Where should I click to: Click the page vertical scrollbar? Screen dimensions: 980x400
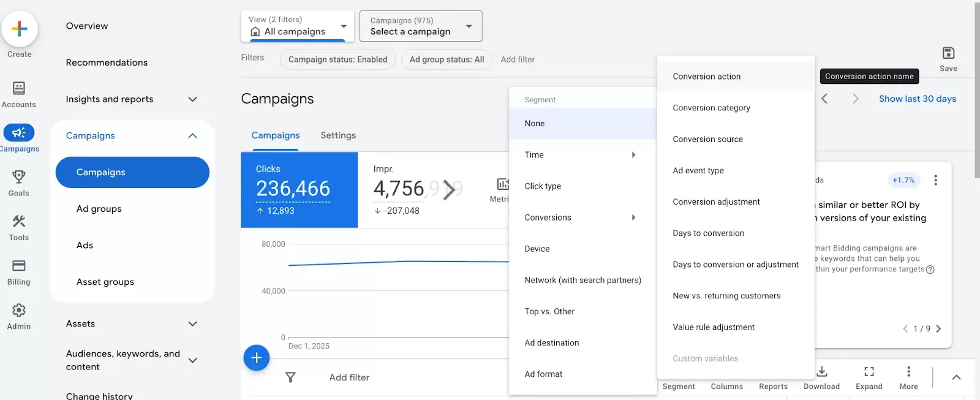[x=977, y=91]
